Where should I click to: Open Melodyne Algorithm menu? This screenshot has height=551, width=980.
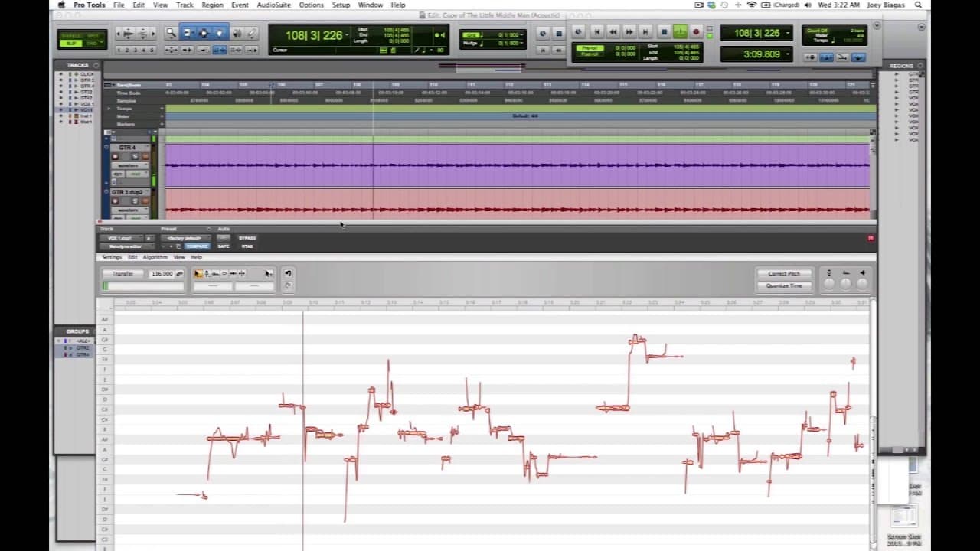[x=155, y=257]
